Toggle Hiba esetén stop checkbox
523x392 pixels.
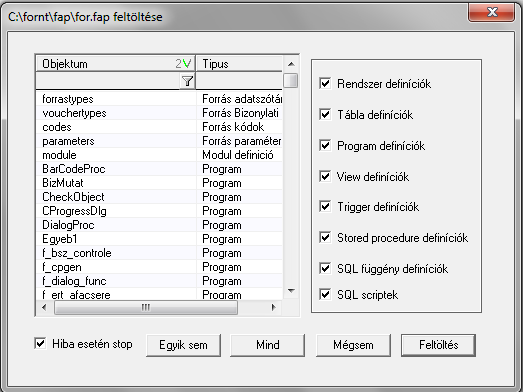tap(40, 343)
